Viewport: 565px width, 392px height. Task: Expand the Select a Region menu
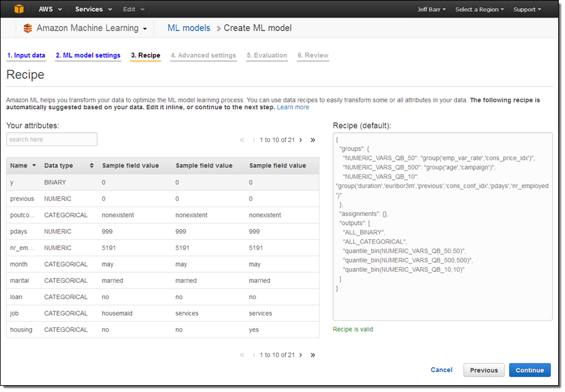click(x=479, y=9)
